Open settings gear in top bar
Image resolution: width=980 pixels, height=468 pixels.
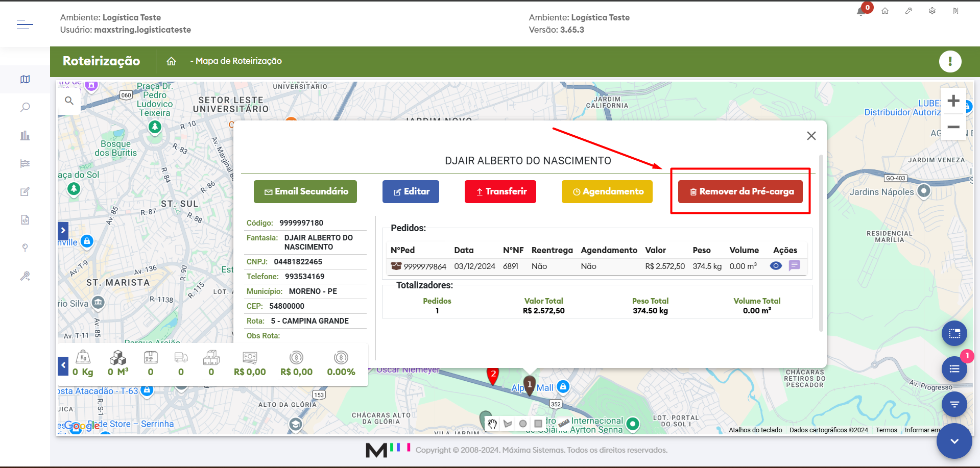tap(932, 11)
